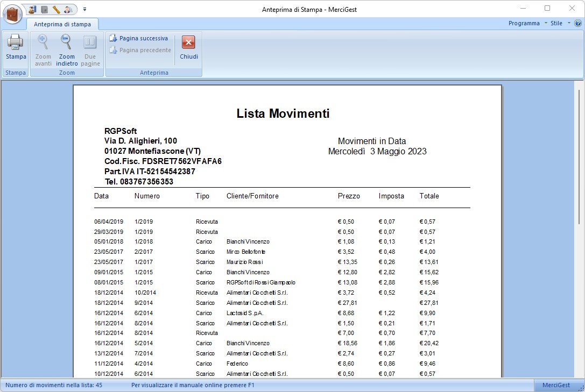Viewport: 585px width, 392px height.
Task: Open the Stile dropdown menu
Action: 560,23
